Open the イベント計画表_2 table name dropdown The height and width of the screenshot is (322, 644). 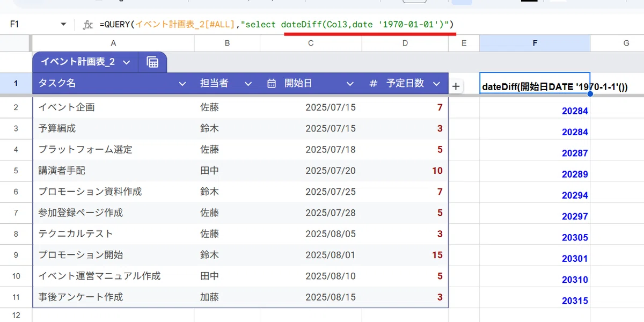point(127,62)
